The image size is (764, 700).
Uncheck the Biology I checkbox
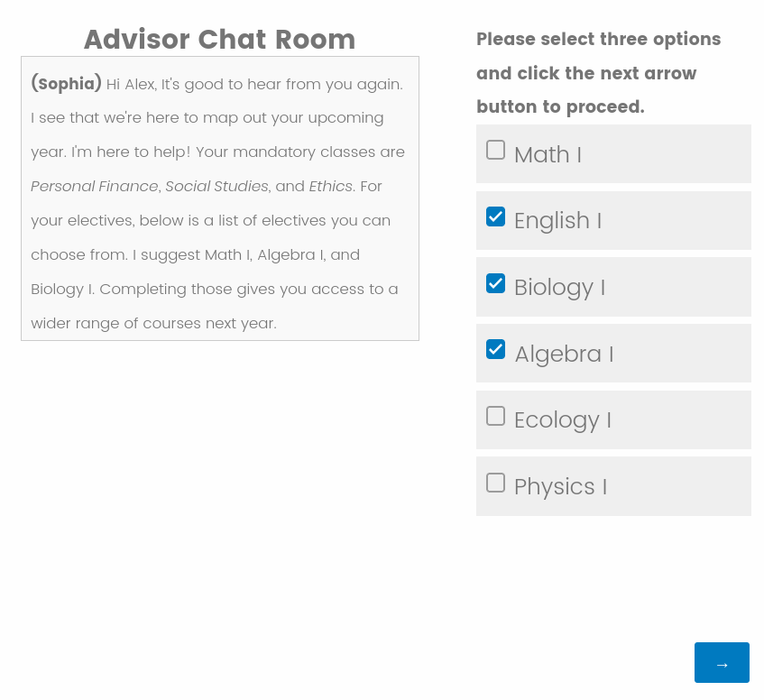click(x=495, y=283)
